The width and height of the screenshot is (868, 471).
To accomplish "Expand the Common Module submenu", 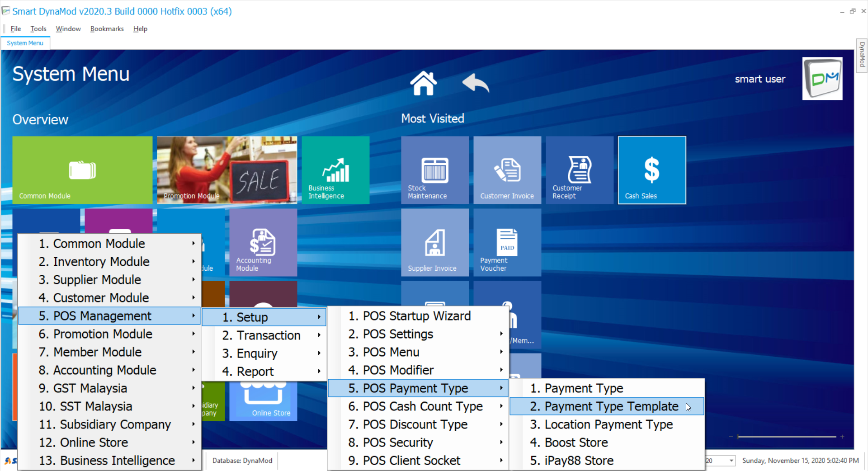I will coord(109,243).
